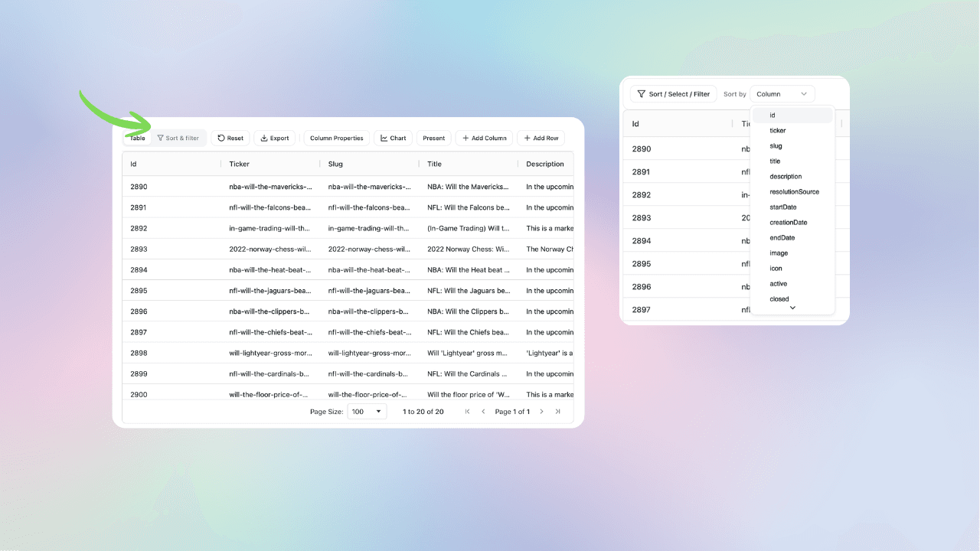Viewport: 980px width, 551px height.
Task: Expand more fields via chevron below closed
Action: click(792, 309)
